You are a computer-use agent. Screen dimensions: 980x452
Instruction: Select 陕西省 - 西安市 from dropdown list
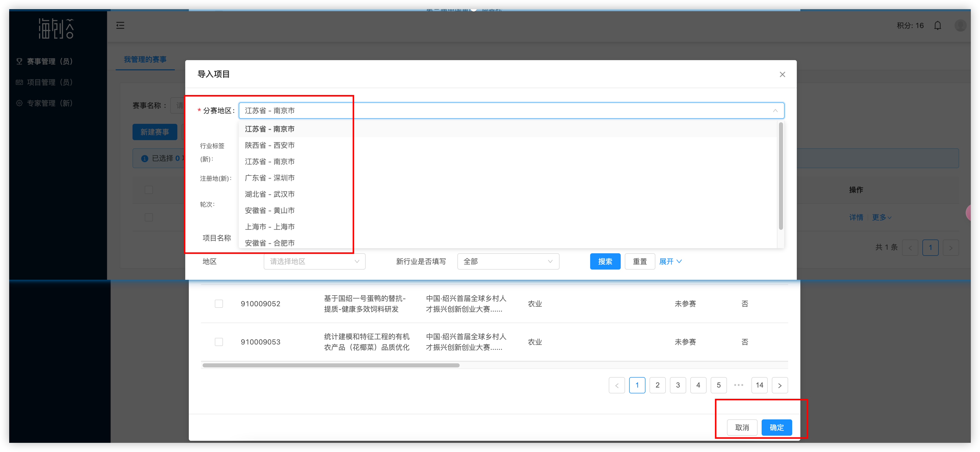[x=269, y=145]
